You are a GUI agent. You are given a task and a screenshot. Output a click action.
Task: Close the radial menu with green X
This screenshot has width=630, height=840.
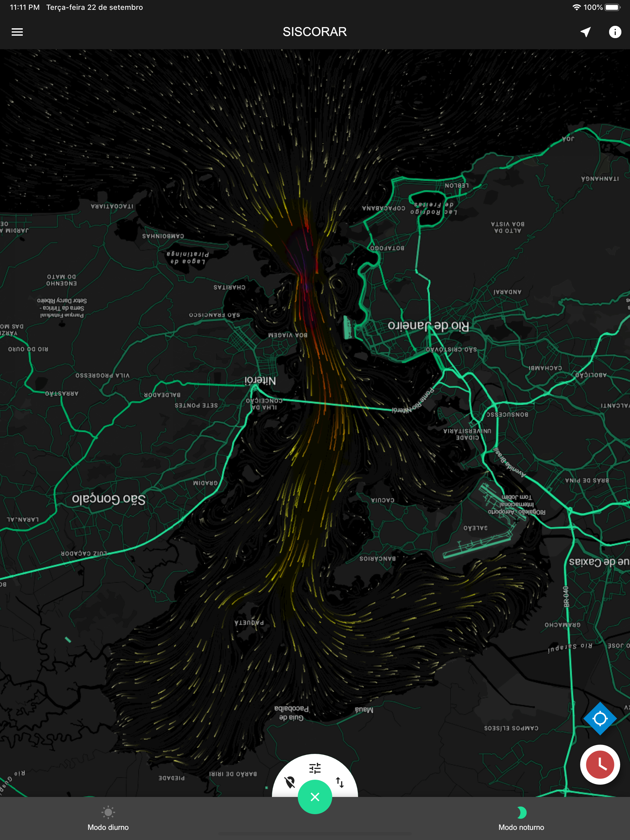click(x=315, y=797)
